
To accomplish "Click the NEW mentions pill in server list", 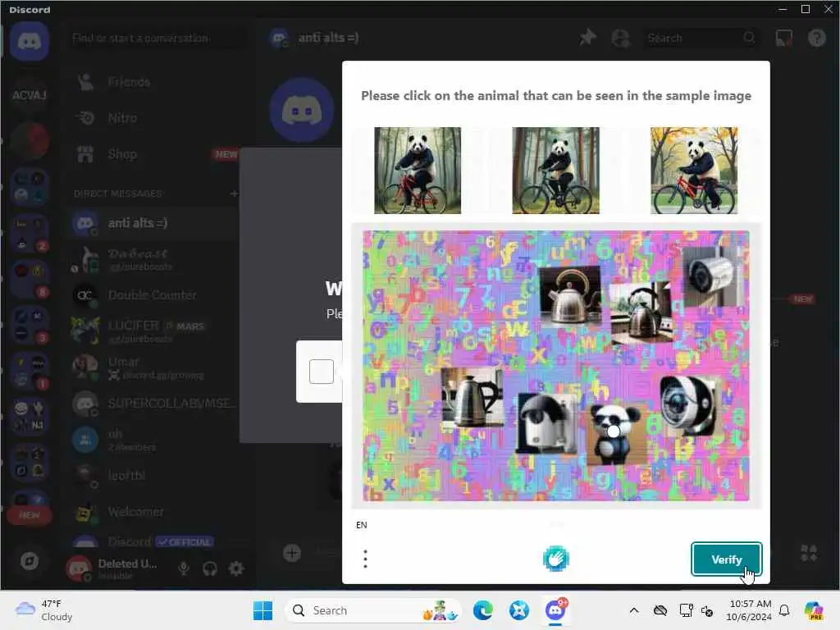I will [x=30, y=515].
